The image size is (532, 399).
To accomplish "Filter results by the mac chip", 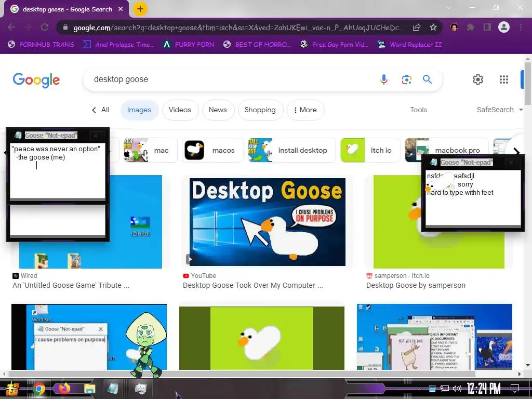I will (x=150, y=150).
